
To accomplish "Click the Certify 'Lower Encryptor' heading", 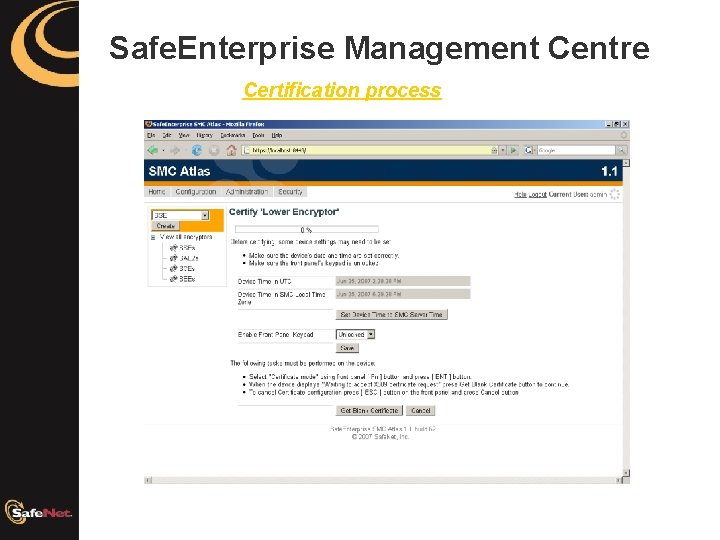I will click(284, 212).
